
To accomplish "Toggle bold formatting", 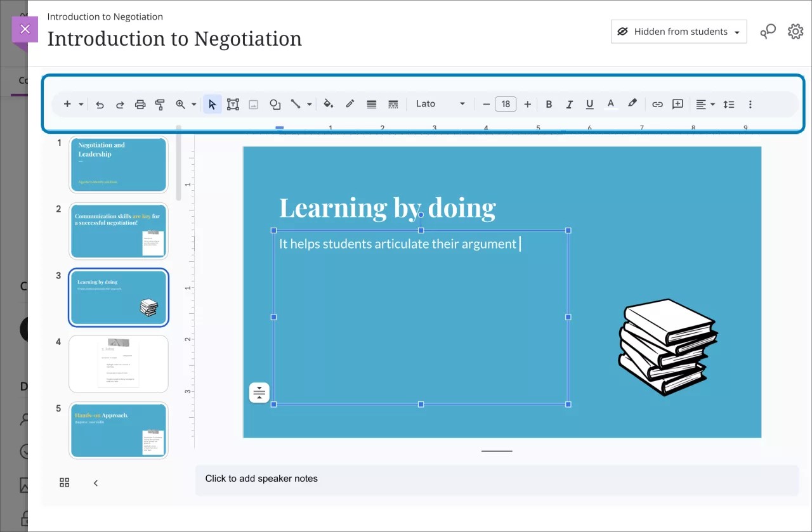I will tap(549, 104).
